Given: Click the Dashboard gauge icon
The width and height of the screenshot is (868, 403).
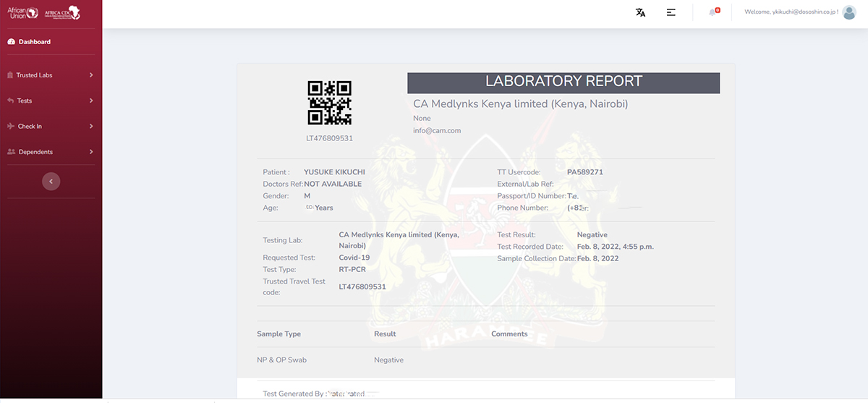Looking at the screenshot, I should click(x=11, y=42).
